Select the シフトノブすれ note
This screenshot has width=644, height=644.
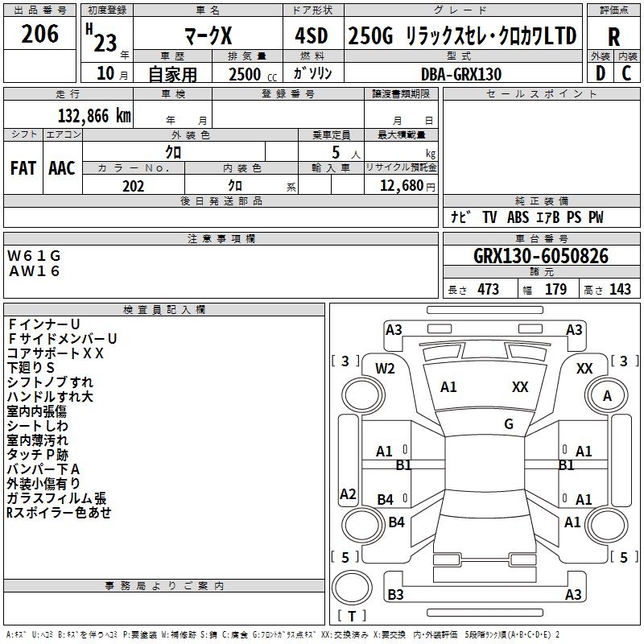[x=50, y=382]
